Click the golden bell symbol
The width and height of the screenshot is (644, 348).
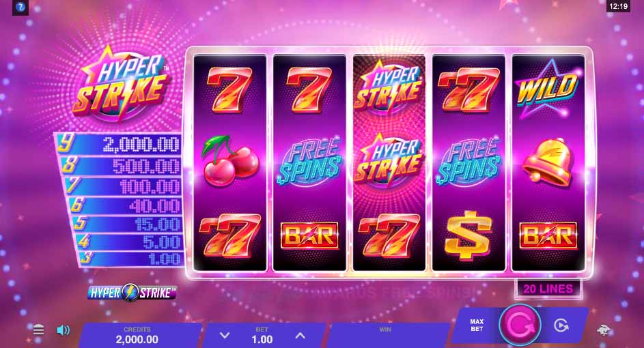point(548,162)
